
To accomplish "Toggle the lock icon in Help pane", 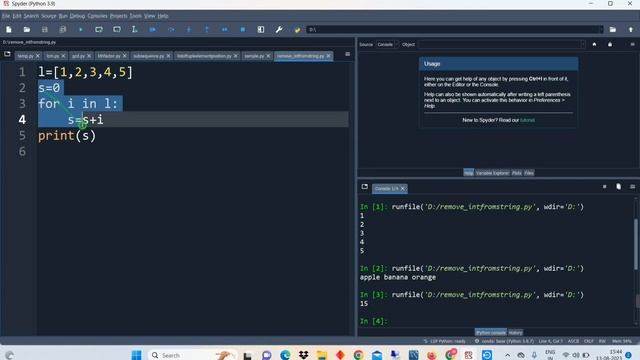I will pyautogui.click(x=610, y=44).
